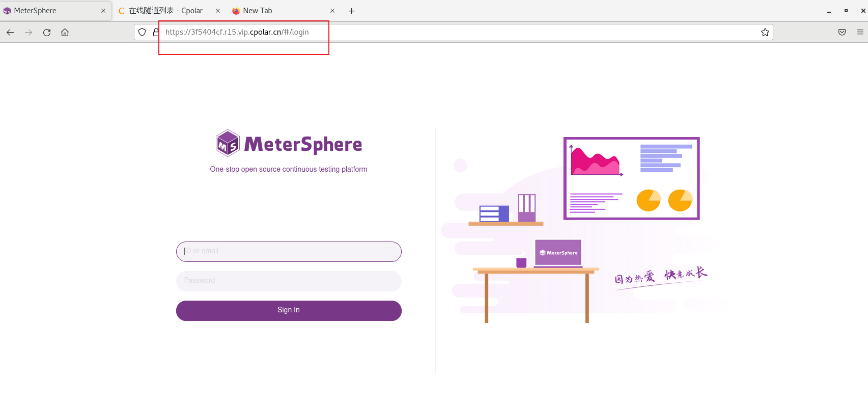
Task: Click the Password input field
Action: click(289, 281)
